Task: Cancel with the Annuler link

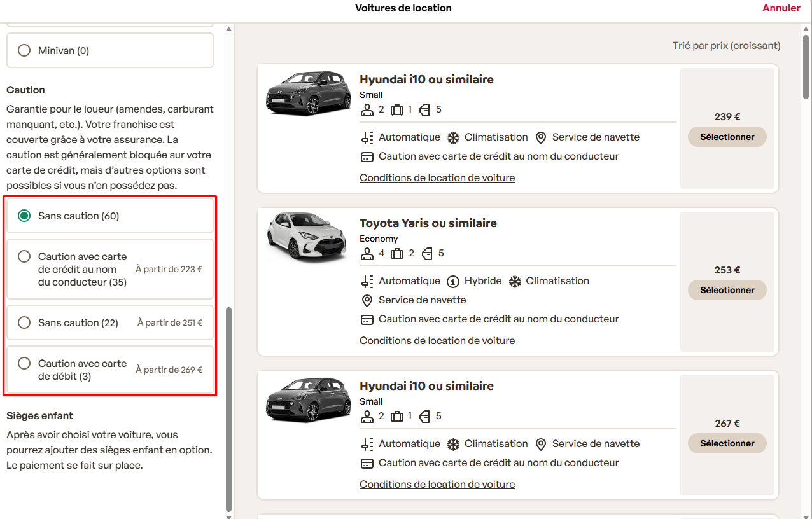Action: pos(781,8)
